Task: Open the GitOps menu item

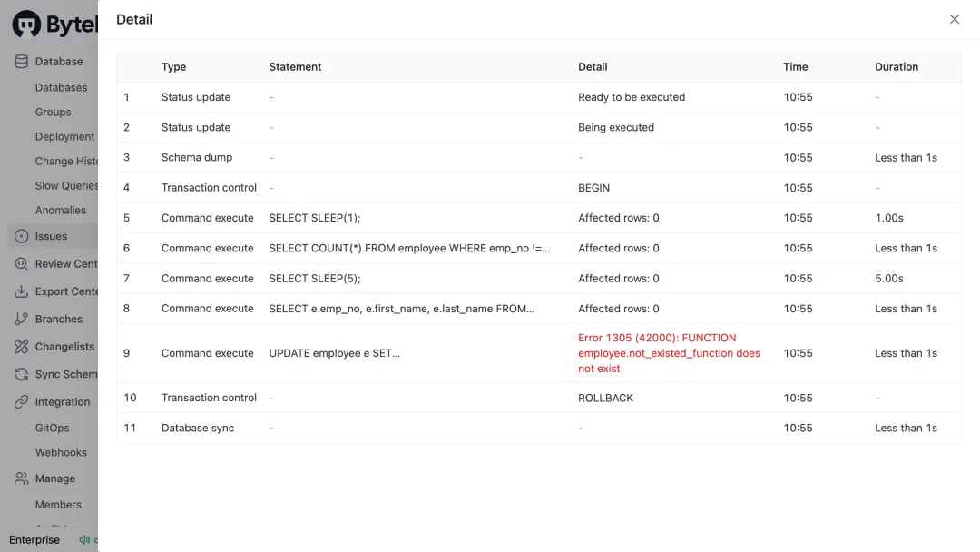Action: 52,428
